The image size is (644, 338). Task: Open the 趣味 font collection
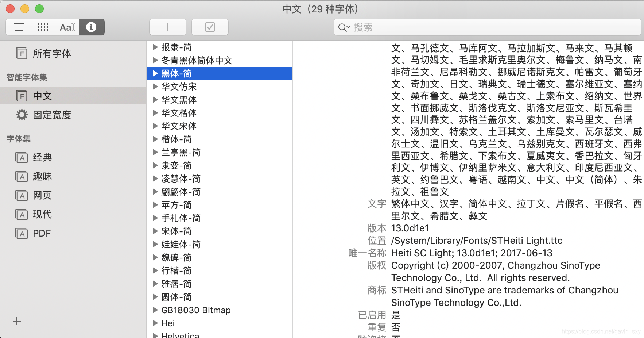[x=73, y=176]
